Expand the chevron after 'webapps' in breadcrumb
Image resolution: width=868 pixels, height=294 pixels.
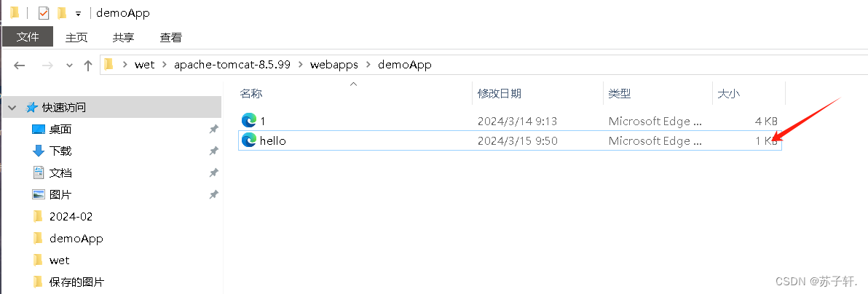pos(368,65)
